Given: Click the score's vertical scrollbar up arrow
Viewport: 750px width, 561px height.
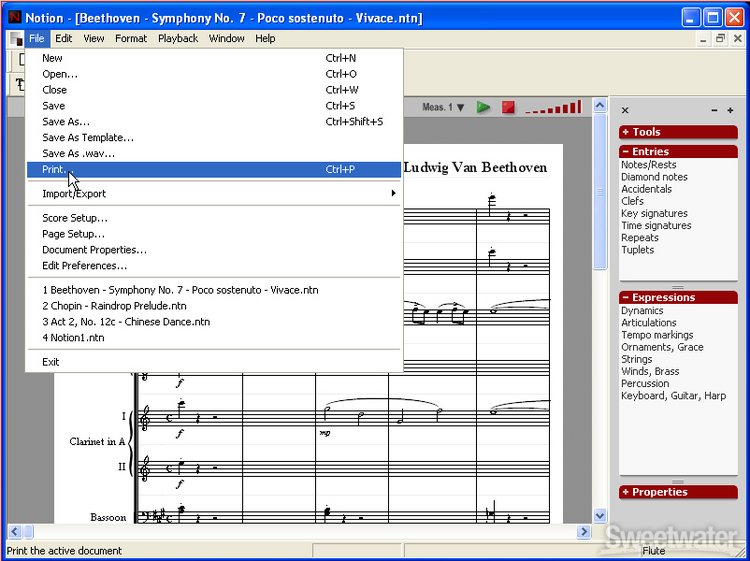Looking at the screenshot, I should click(x=600, y=105).
